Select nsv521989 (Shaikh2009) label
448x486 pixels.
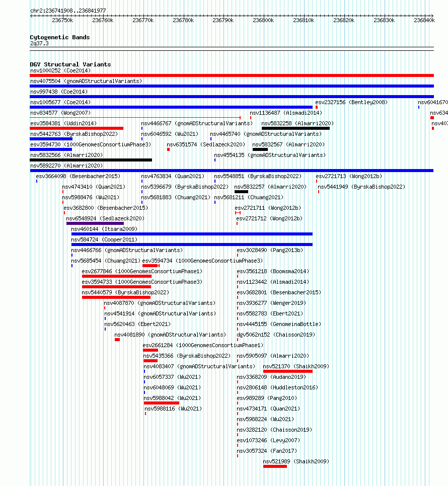tap(296, 460)
